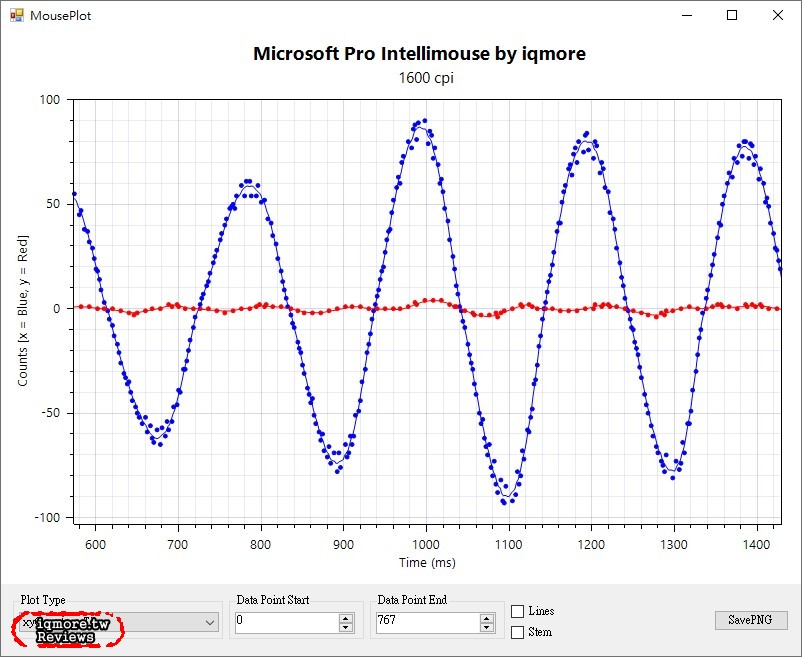Click the '1000' tick label on time axis
Viewport: 802px width, 657px height.
pos(426,545)
